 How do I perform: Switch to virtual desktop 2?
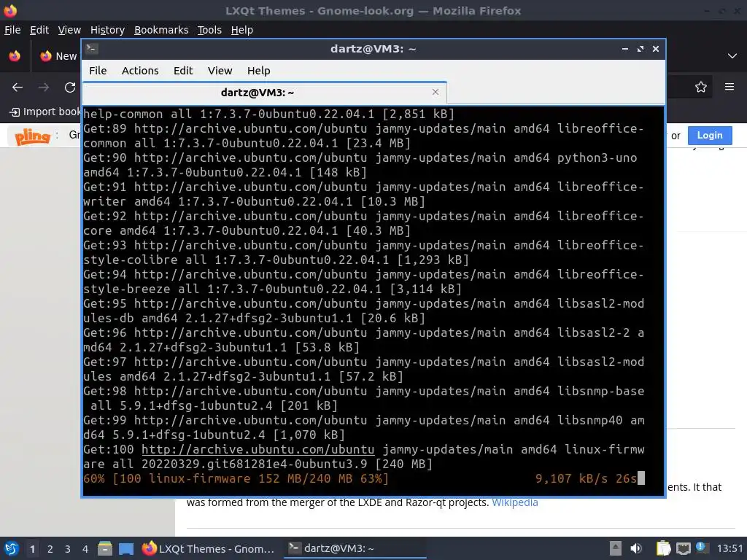(x=50, y=549)
